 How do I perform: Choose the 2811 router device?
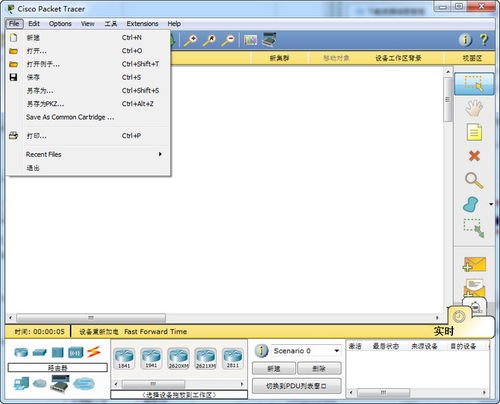233,358
